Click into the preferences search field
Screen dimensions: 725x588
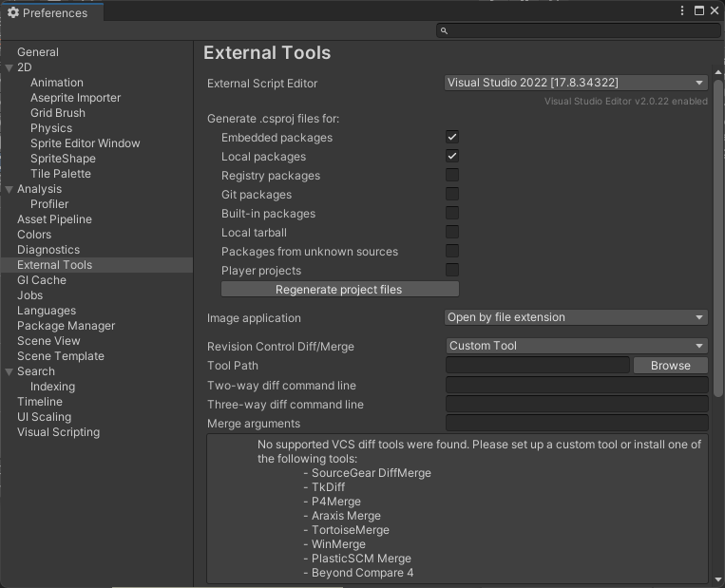coord(578,30)
